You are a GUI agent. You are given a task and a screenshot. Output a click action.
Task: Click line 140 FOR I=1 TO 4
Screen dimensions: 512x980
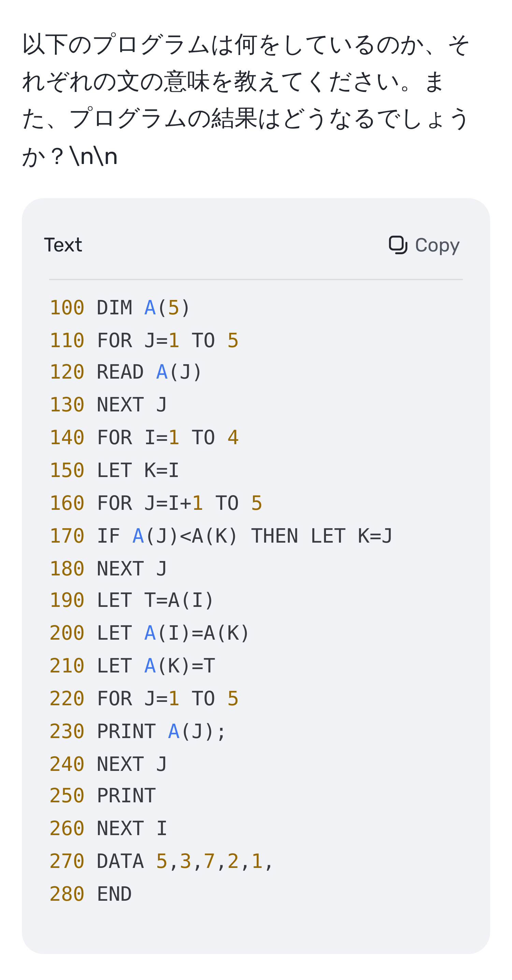pos(144,437)
